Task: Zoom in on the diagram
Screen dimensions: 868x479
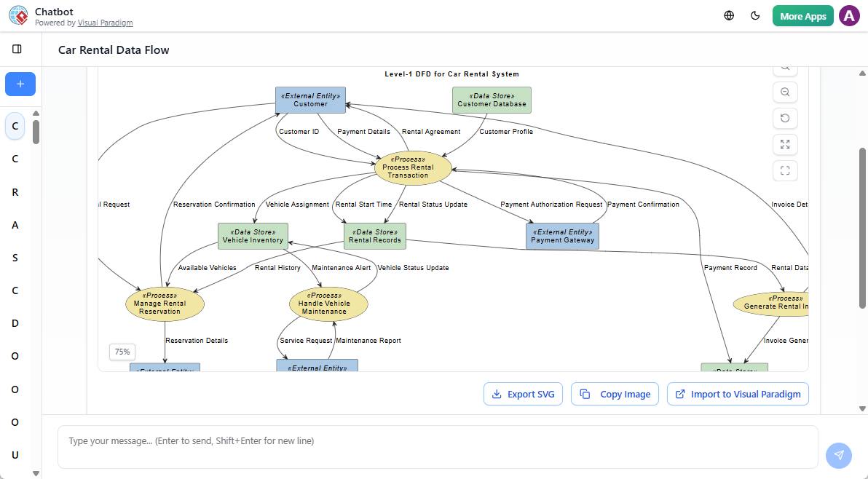Action: (785, 66)
